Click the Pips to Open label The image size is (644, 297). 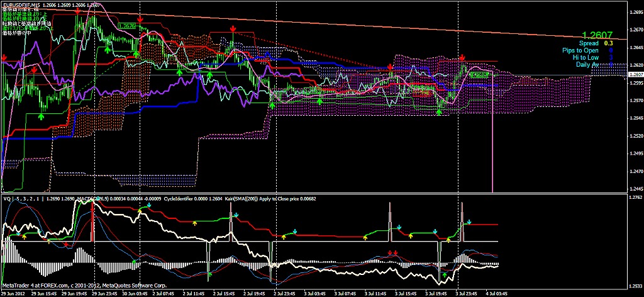[580, 50]
